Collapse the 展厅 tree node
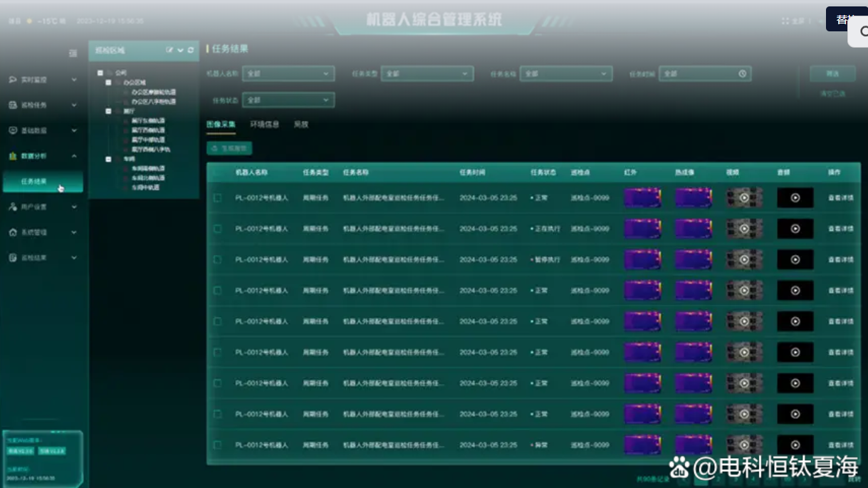868x488 pixels. point(109,111)
